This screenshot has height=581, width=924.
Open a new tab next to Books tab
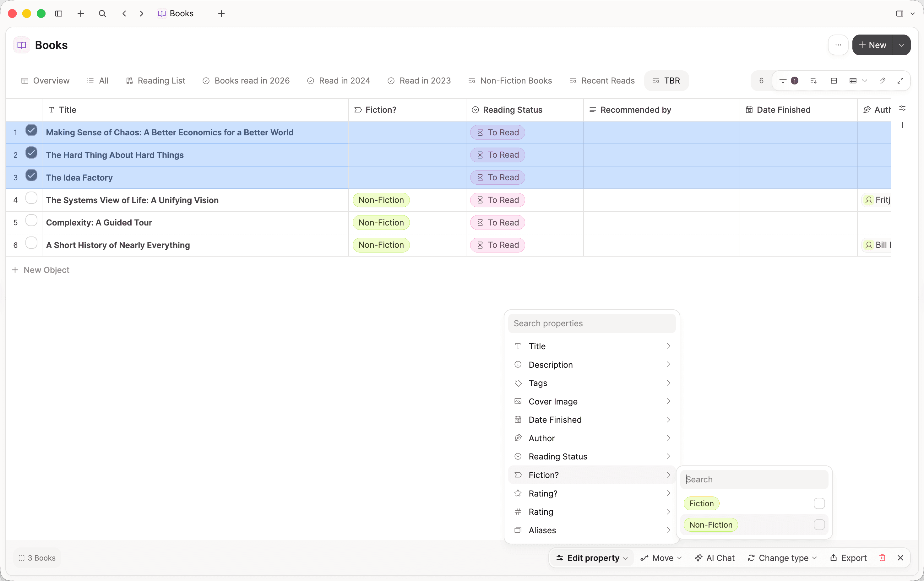tap(221, 14)
